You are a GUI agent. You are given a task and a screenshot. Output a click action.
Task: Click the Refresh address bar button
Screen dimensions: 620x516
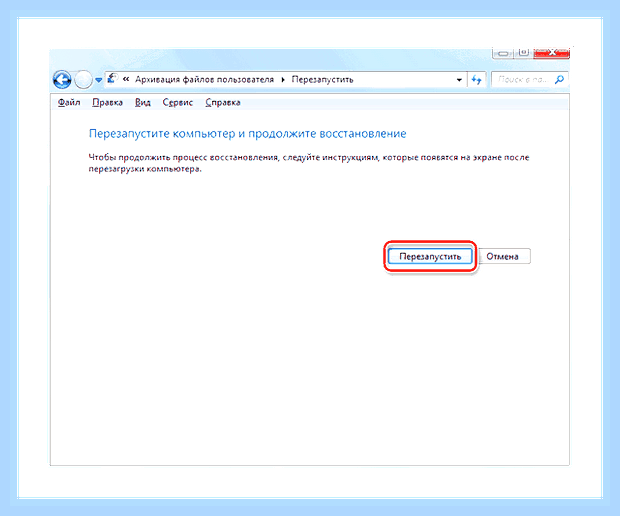476,80
